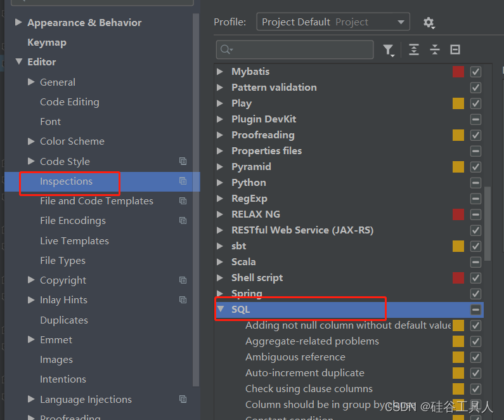Click project-level icon beside Inlay Hints

(183, 300)
